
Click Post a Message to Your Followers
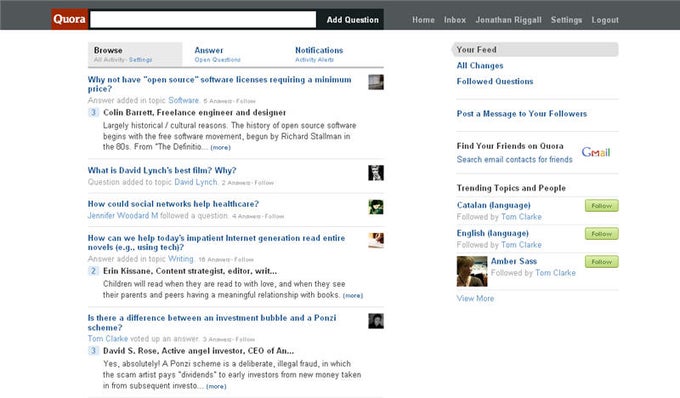pos(522,114)
